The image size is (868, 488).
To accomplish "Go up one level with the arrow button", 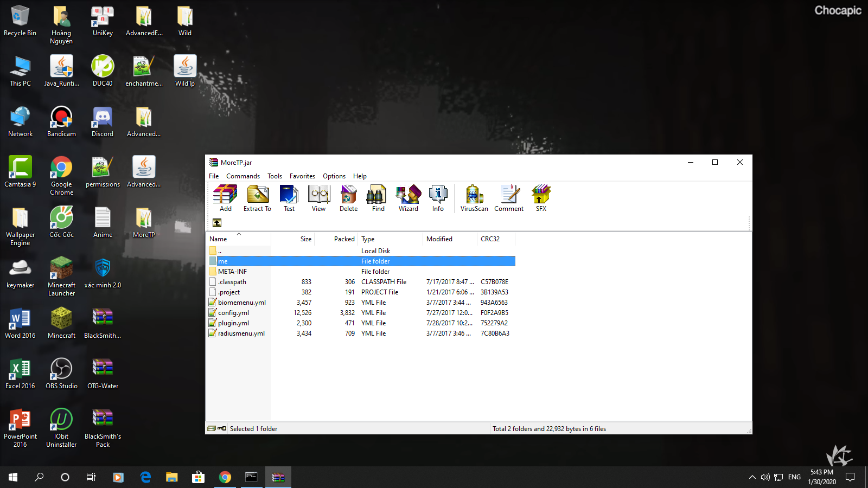I will coord(217,223).
